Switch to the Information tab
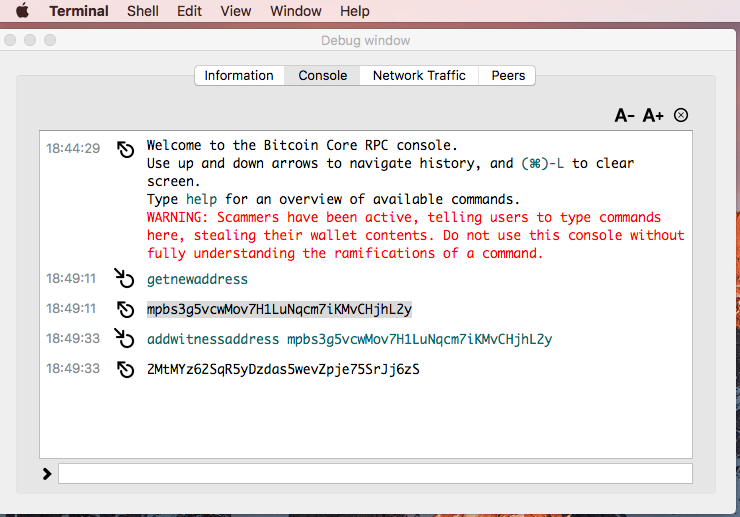Viewport: 740px width, 517px height. tap(239, 76)
